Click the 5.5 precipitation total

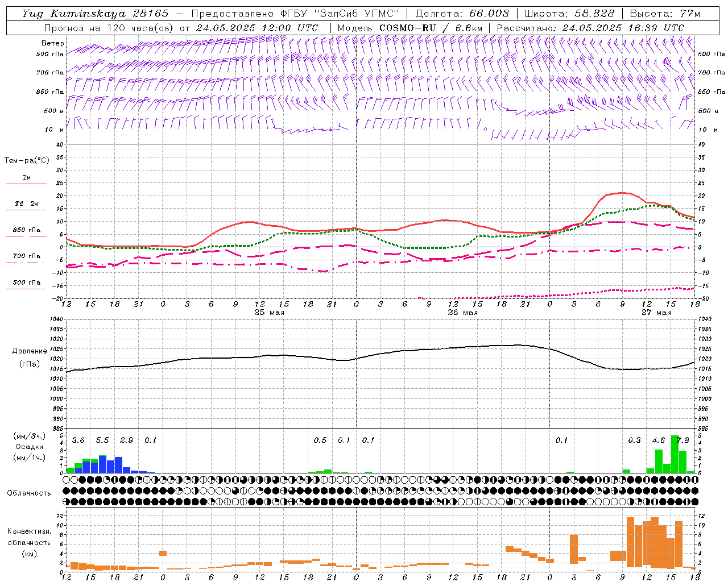102,440
